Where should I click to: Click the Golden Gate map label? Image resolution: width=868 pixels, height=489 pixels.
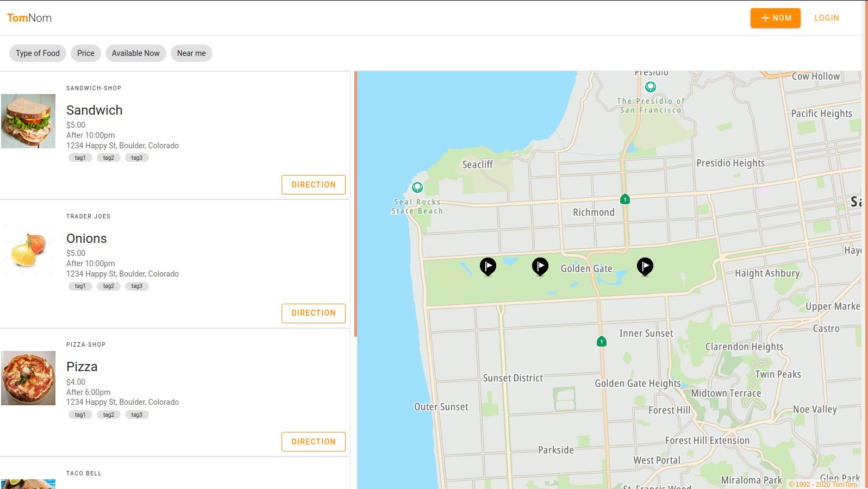[586, 268]
